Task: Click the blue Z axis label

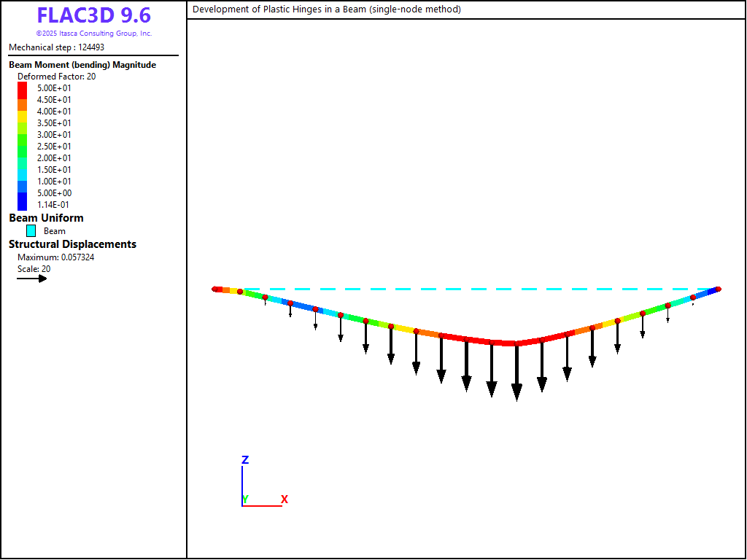Action: 245,460
